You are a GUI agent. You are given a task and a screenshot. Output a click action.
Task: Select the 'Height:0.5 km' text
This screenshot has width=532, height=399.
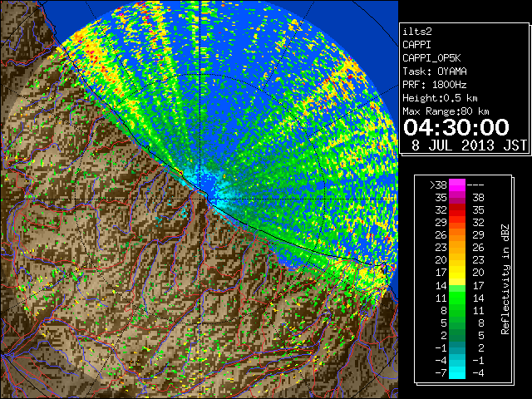point(440,98)
